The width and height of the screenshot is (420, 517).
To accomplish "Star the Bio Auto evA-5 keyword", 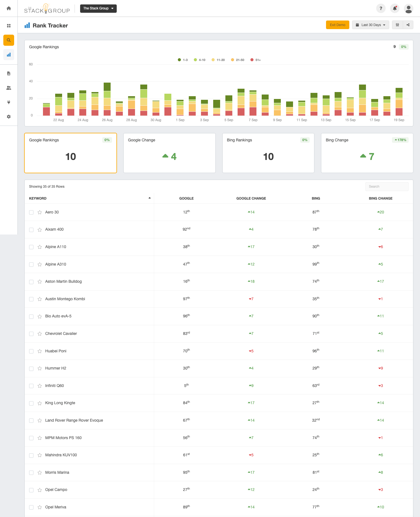I will (x=40, y=316).
